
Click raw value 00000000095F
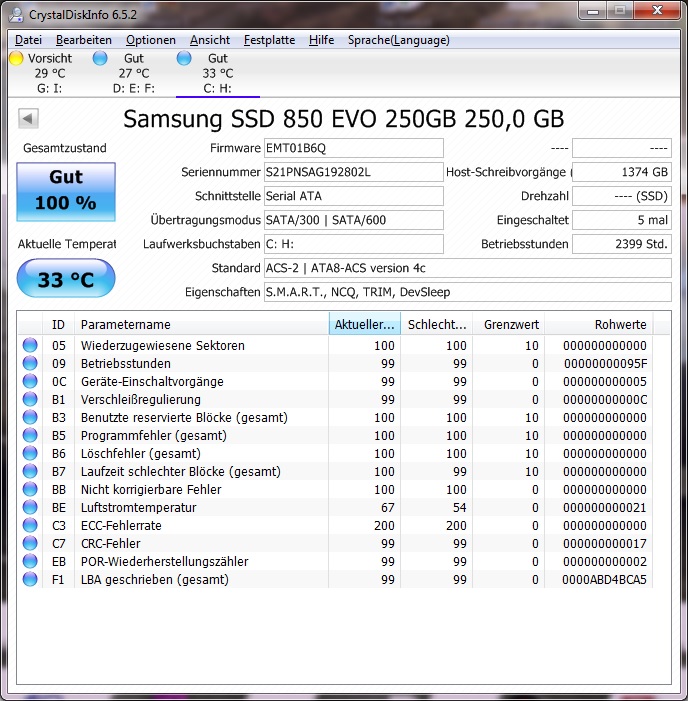(605, 364)
